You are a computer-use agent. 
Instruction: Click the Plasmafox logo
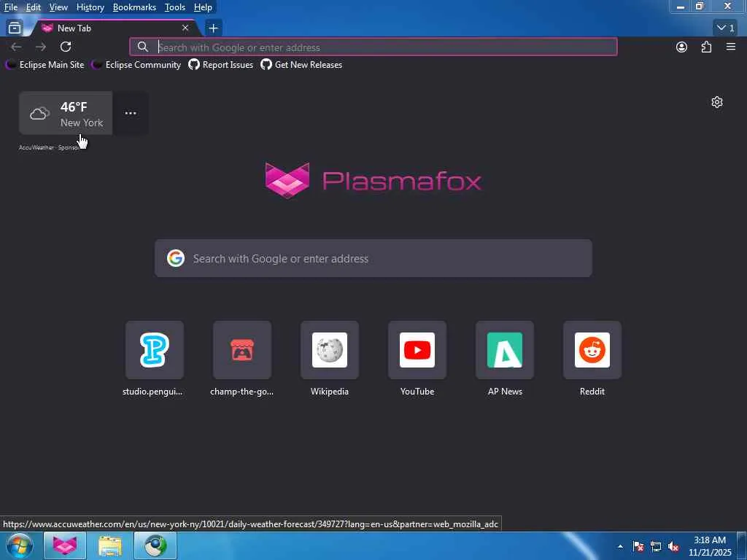373,181
